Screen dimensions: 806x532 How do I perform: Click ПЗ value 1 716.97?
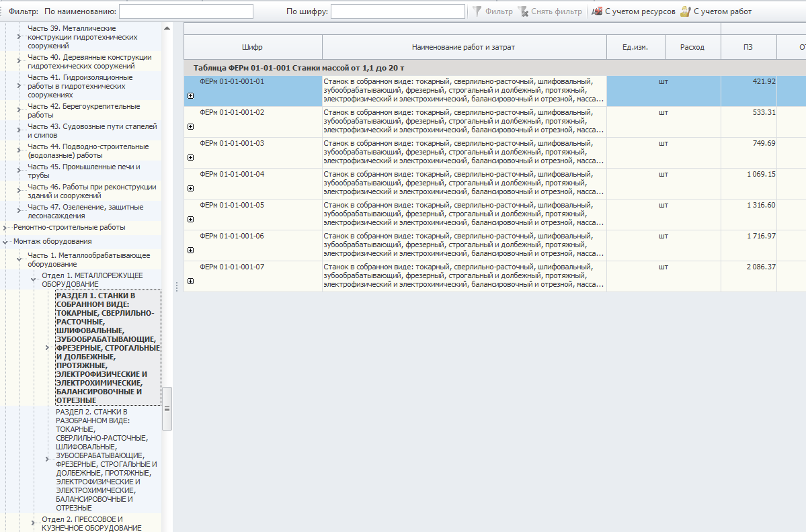pyautogui.click(x=761, y=236)
